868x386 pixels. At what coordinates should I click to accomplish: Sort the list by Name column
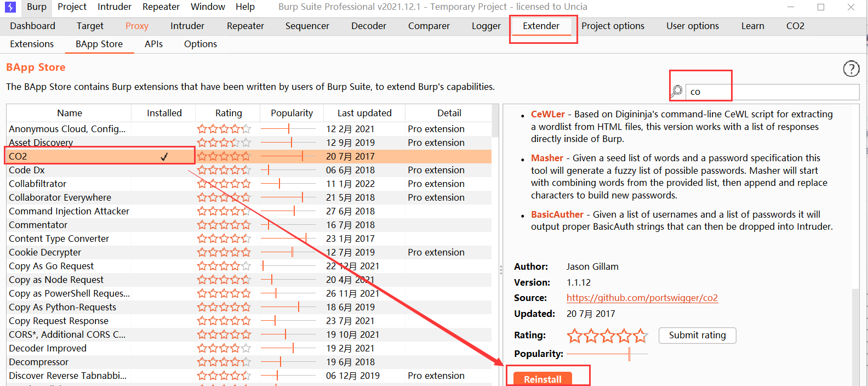coord(70,113)
